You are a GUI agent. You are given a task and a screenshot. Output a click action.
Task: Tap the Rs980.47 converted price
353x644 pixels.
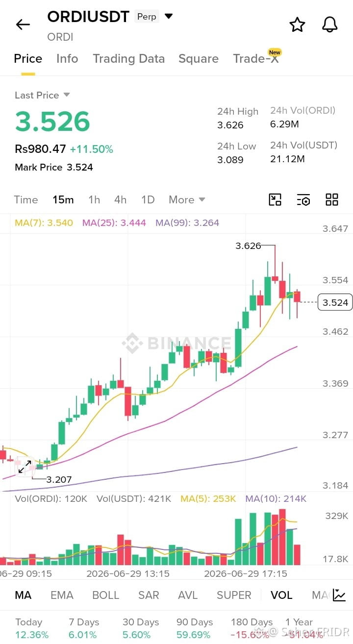[40, 149]
